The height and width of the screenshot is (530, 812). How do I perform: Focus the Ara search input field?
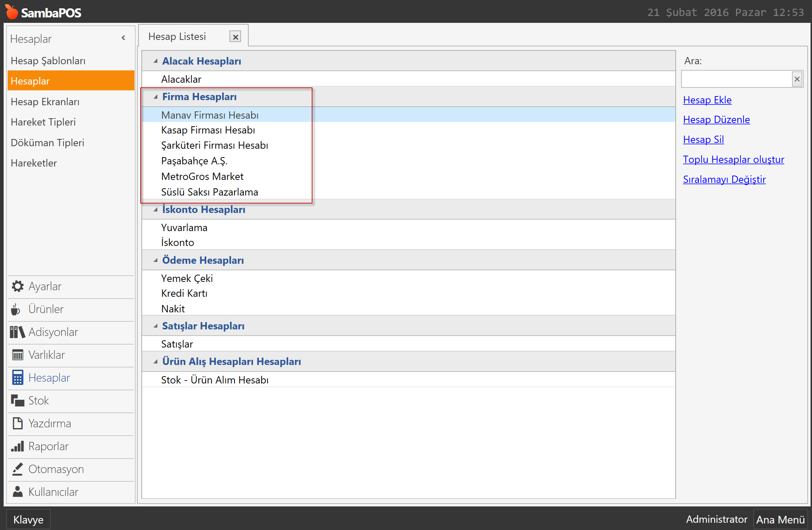[737, 79]
